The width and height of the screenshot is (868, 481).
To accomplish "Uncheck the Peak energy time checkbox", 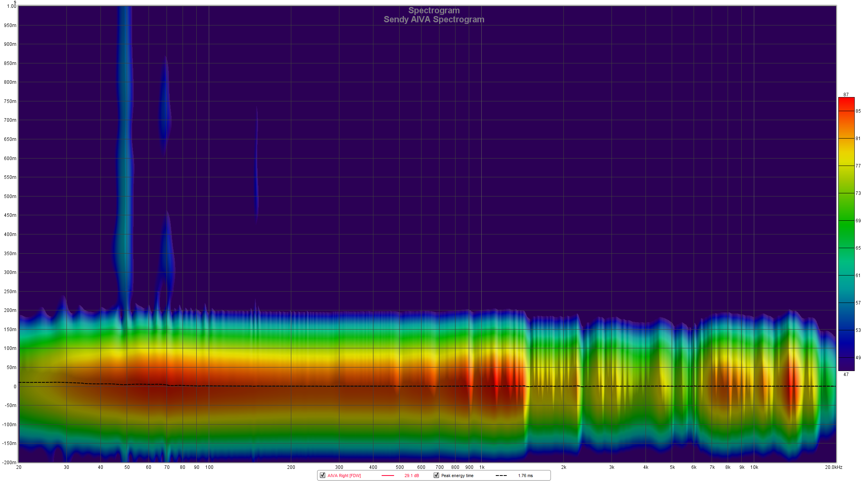I will pyautogui.click(x=436, y=475).
